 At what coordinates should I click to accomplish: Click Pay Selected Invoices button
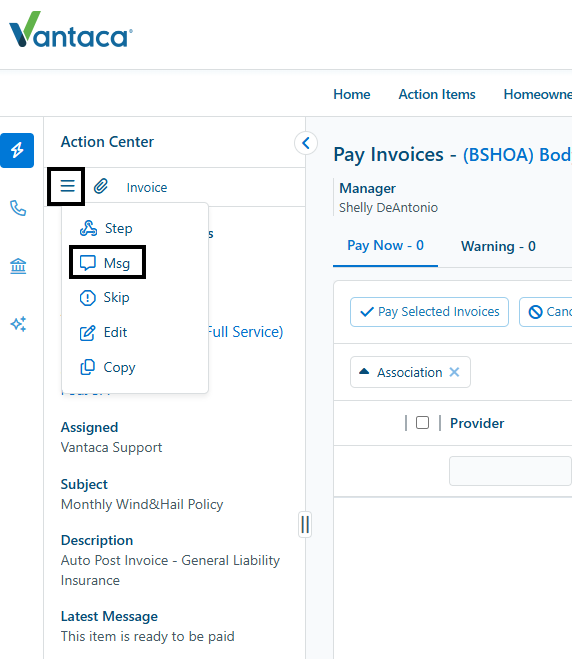click(x=429, y=312)
